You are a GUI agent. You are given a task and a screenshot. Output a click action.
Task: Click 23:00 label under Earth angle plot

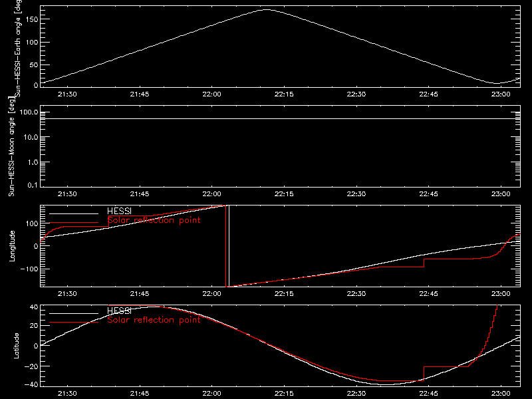501,94
